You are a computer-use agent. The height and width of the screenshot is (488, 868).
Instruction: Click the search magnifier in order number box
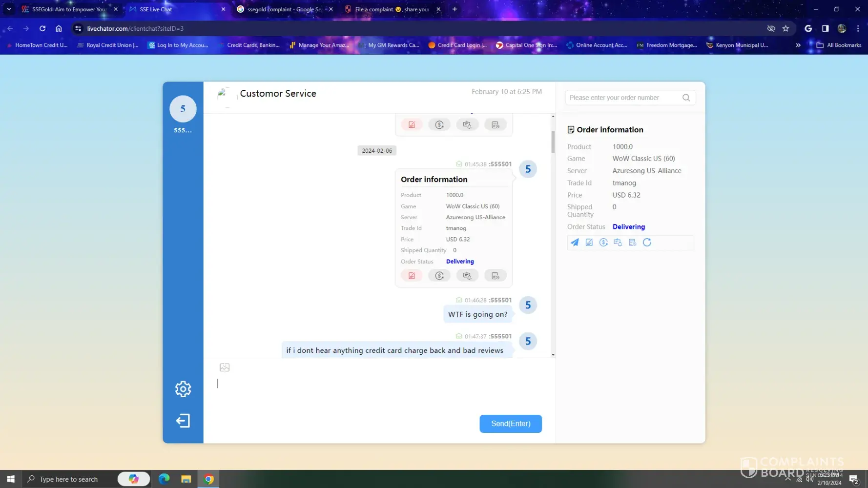[686, 98]
